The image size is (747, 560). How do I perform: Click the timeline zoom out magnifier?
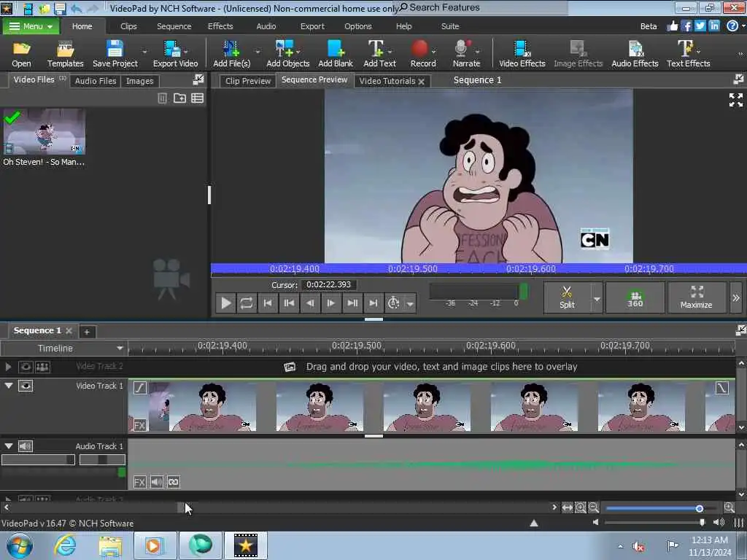pos(593,507)
